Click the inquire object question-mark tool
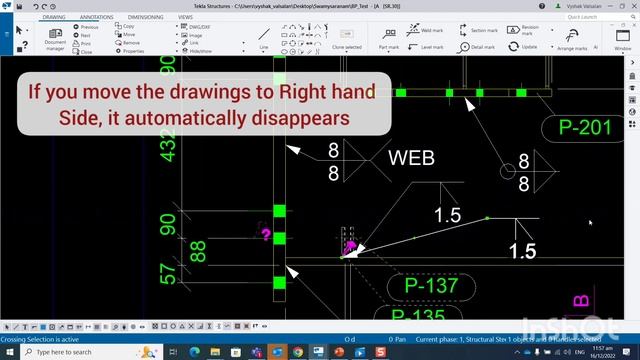This screenshot has width=640, height=360. coord(22,47)
